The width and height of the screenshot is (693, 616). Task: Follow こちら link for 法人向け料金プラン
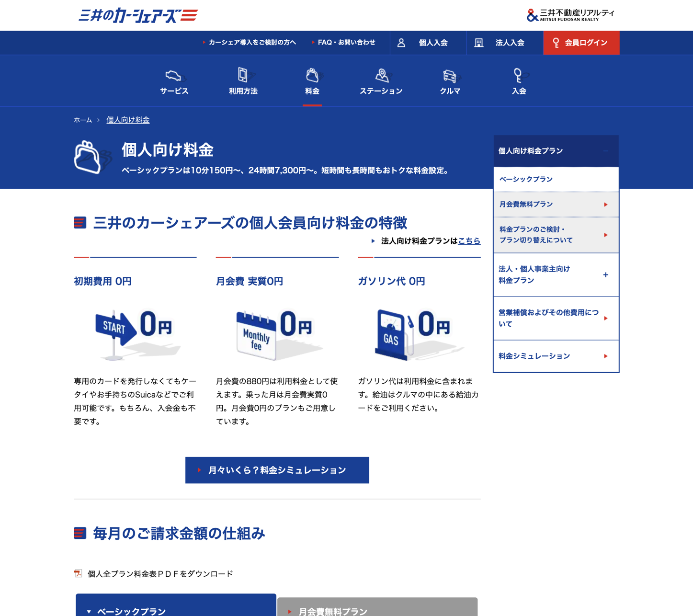click(469, 241)
